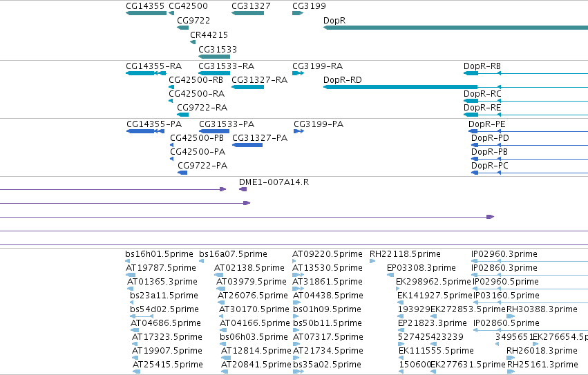Select protein CG31327-PA
The height and width of the screenshot is (375, 588).
(247, 145)
